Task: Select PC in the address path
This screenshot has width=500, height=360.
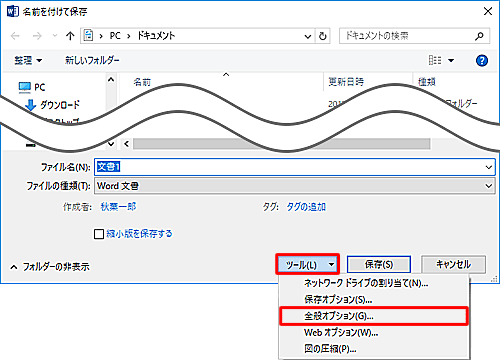Action: pos(115,35)
